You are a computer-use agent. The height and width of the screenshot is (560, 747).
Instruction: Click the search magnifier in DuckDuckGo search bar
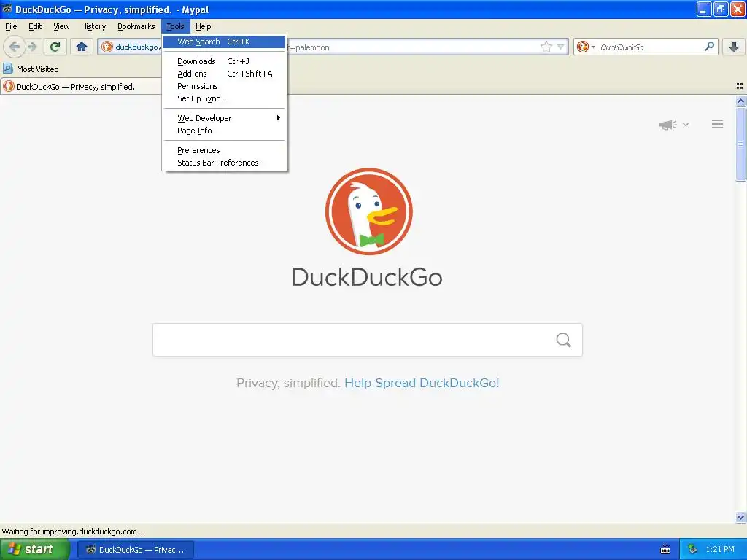pyautogui.click(x=709, y=47)
